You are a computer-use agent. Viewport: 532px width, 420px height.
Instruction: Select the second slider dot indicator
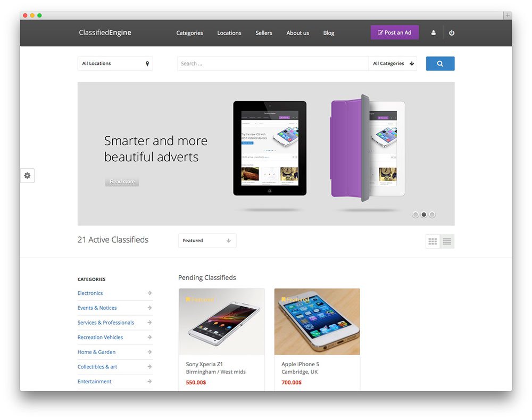click(424, 215)
